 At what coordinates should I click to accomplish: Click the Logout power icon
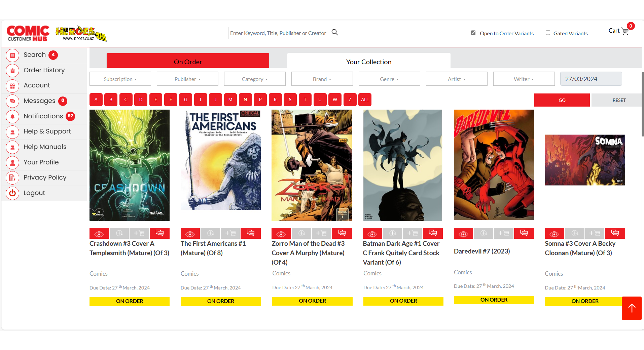tap(12, 193)
